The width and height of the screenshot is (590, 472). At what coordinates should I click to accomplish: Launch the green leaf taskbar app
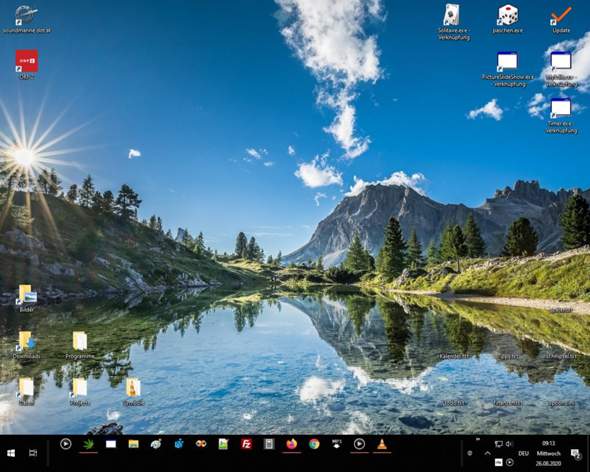coord(88,445)
